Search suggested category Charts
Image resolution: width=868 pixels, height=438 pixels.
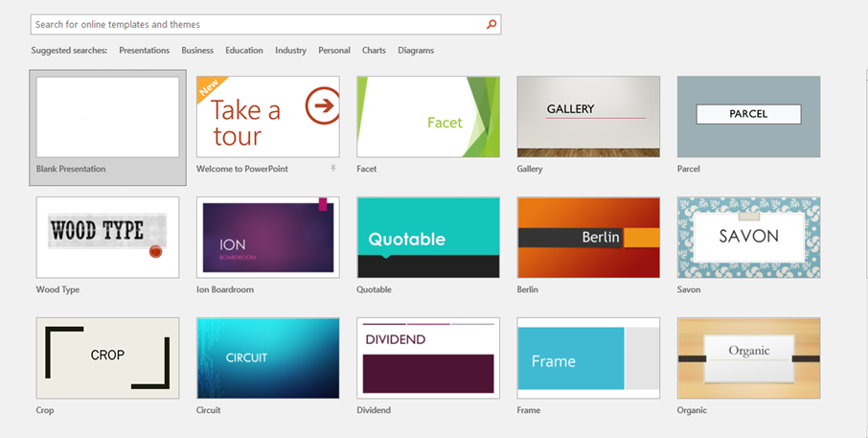(x=374, y=51)
